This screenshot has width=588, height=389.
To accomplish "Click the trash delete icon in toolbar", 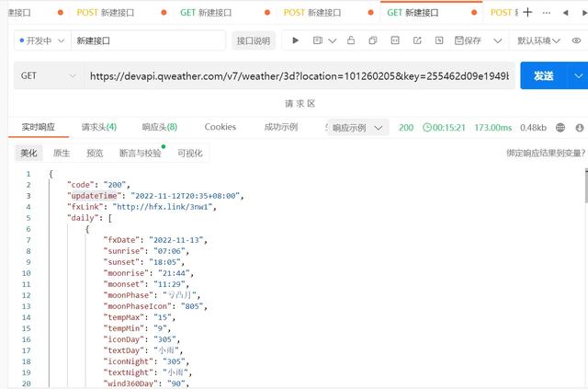I will pyautogui.click(x=438, y=40).
